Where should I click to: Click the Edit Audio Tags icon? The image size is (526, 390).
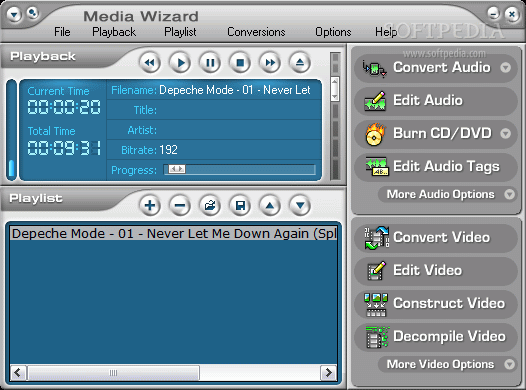377,167
